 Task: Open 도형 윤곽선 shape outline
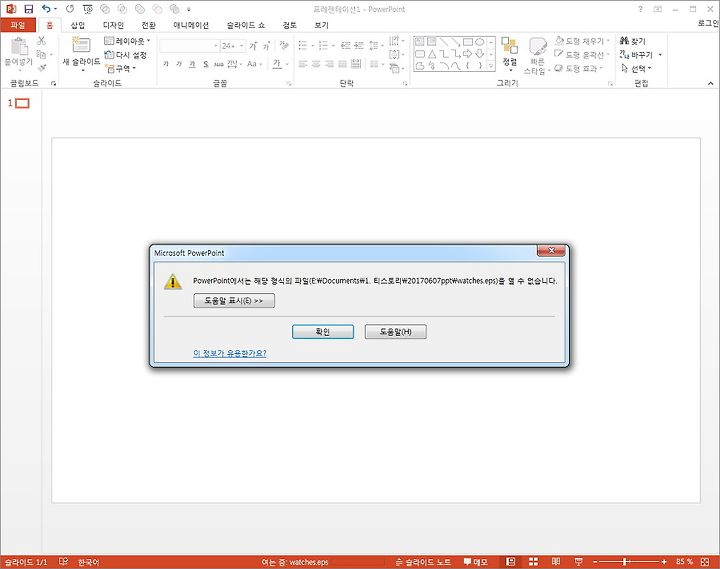(583, 55)
